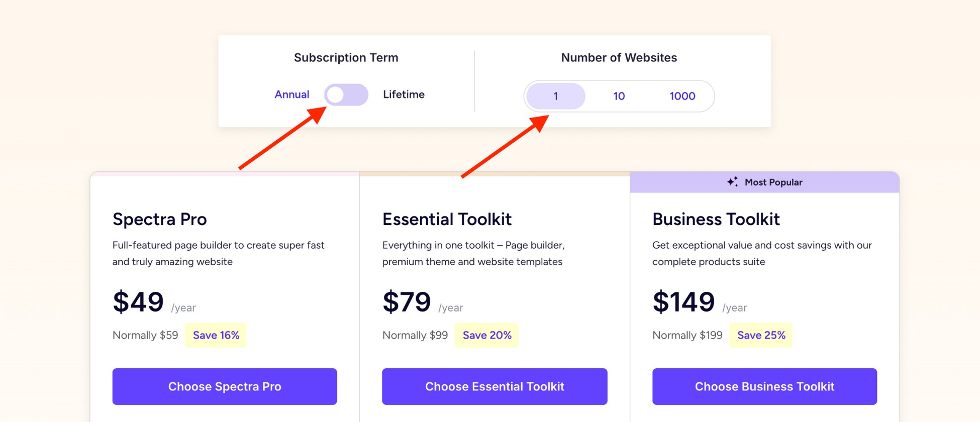Click Choose Spectra Pro button
980x422 pixels.
point(224,386)
